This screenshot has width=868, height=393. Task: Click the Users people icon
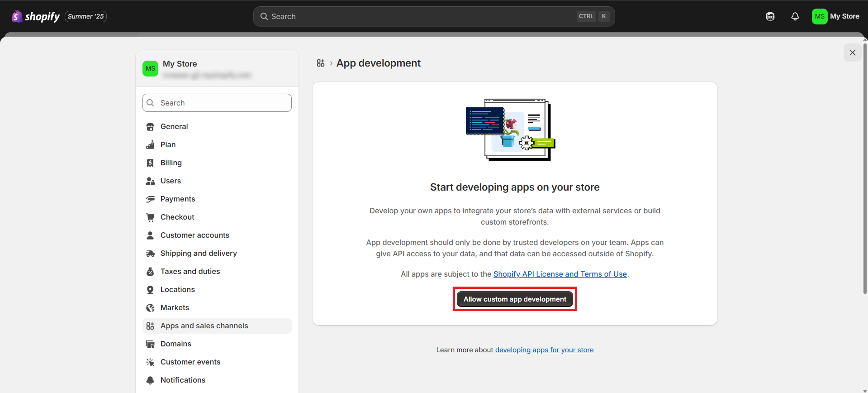point(150,181)
